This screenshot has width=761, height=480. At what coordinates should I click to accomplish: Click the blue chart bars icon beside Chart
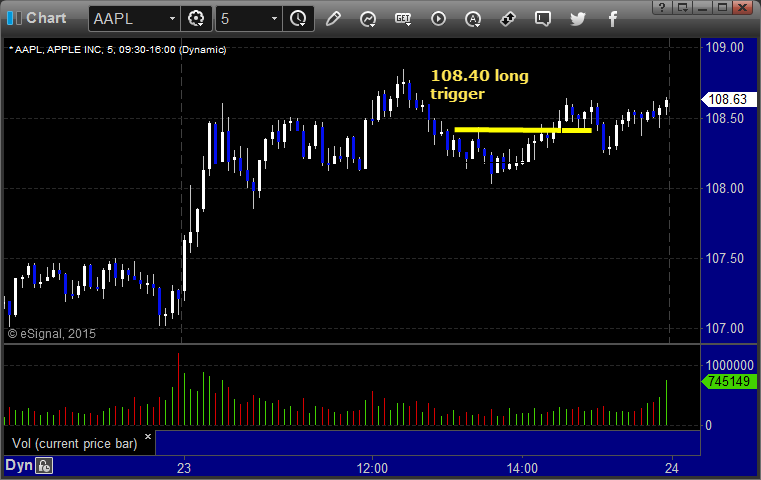point(15,18)
